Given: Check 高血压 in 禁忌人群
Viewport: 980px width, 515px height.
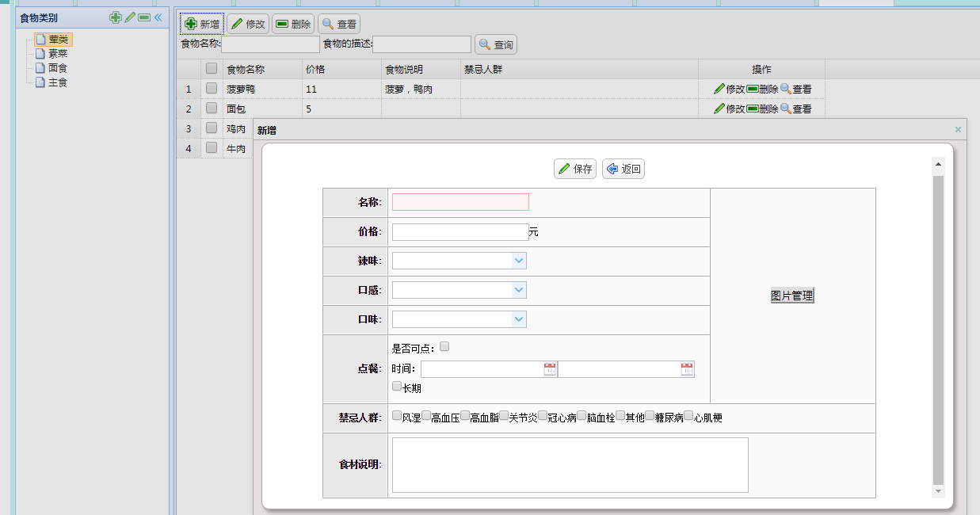Looking at the screenshot, I should click(x=426, y=416).
